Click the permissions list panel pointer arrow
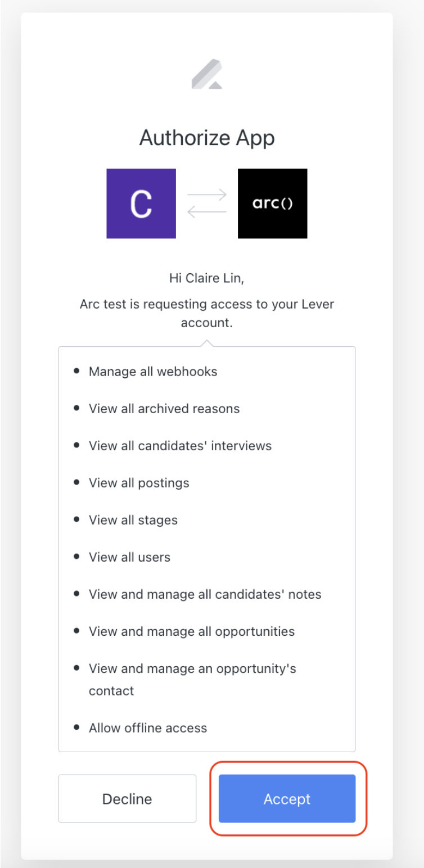 point(207,341)
